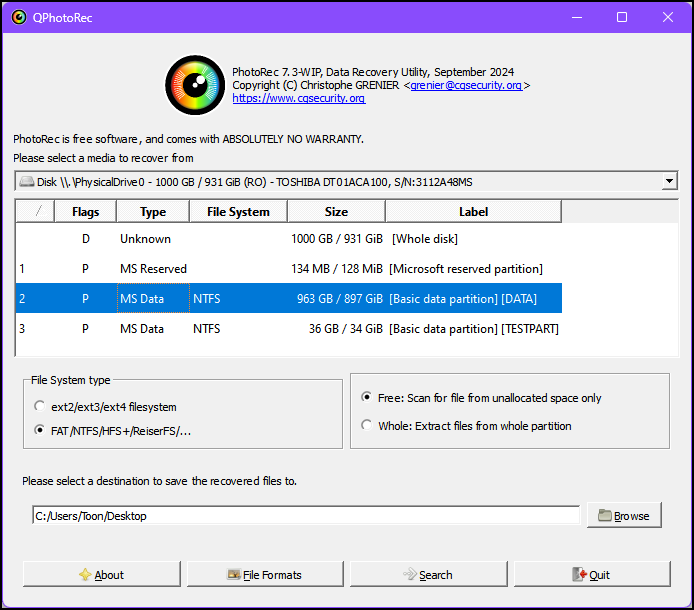Click the folder icon on Browse button
The height and width of the screenshot is (610, 694).
604,516
